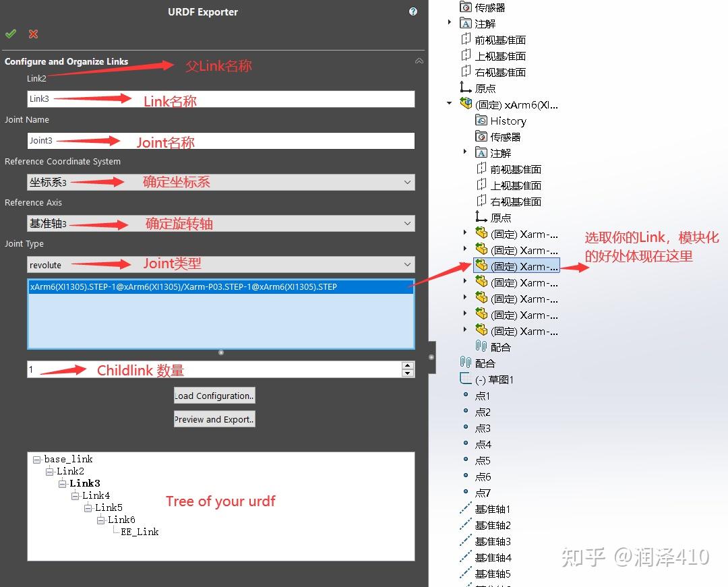
Task: Open the 基准轴3 reference axis dropdown
Action: point(407,223)
